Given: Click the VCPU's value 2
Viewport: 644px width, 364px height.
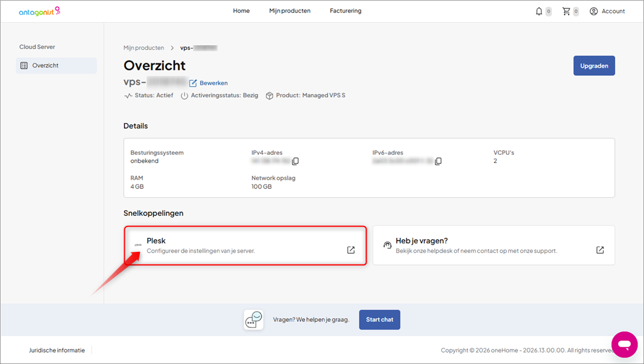Looking at the screenshot, I should click(495, 162).
